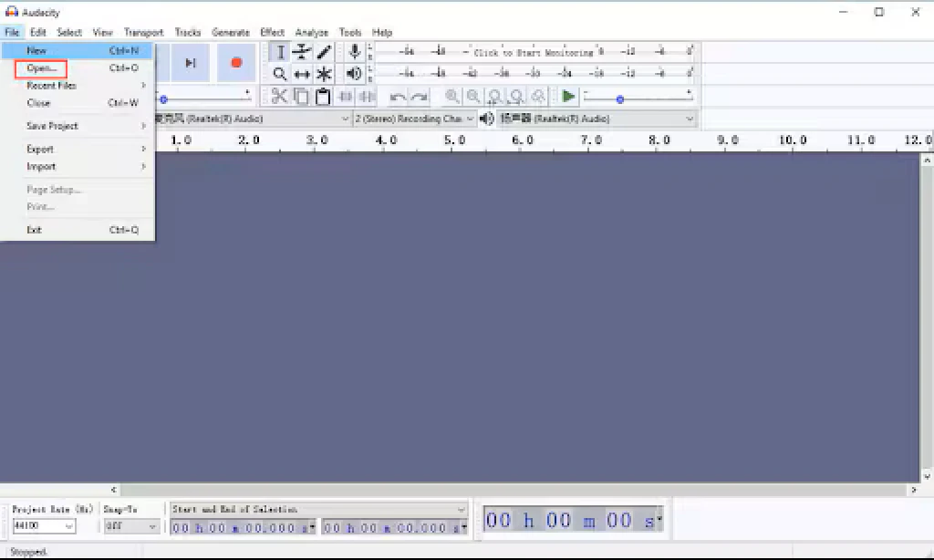The height and width of the screenshot is (560, 934).
Task: Select the Envelope tool
Action: click(x=301, y=52)
